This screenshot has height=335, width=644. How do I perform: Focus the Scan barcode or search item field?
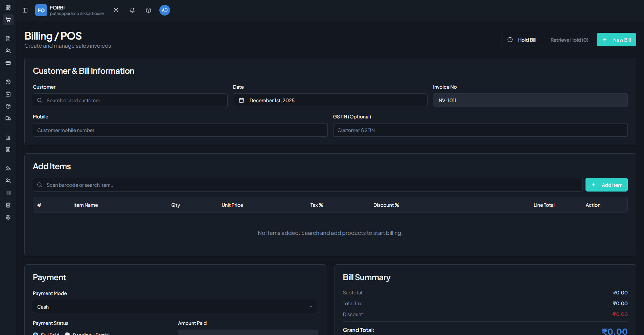(x=307, y=185)
